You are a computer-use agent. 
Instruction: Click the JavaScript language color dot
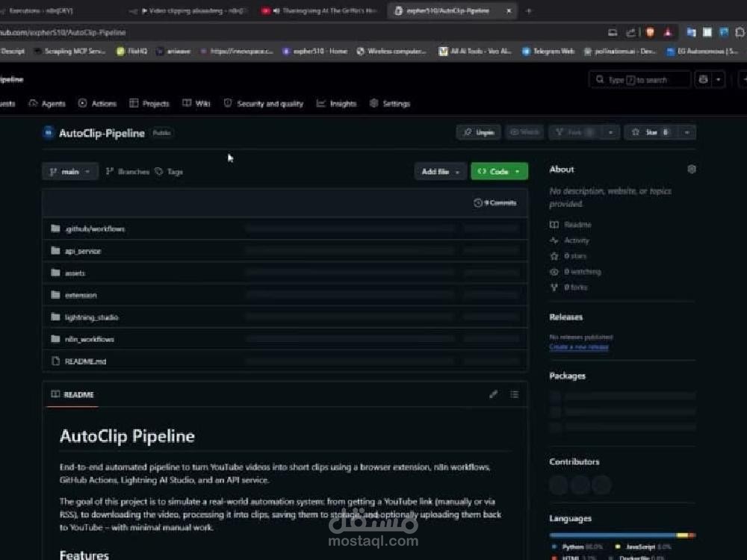[x=618, y=547]
